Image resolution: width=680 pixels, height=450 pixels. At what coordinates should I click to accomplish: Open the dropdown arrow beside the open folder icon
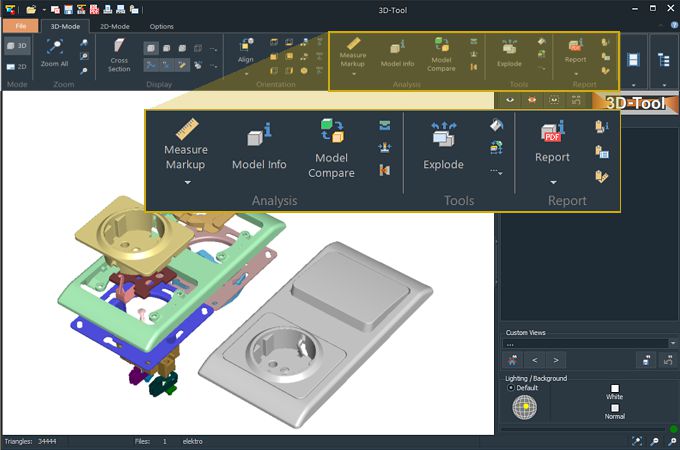44,10
